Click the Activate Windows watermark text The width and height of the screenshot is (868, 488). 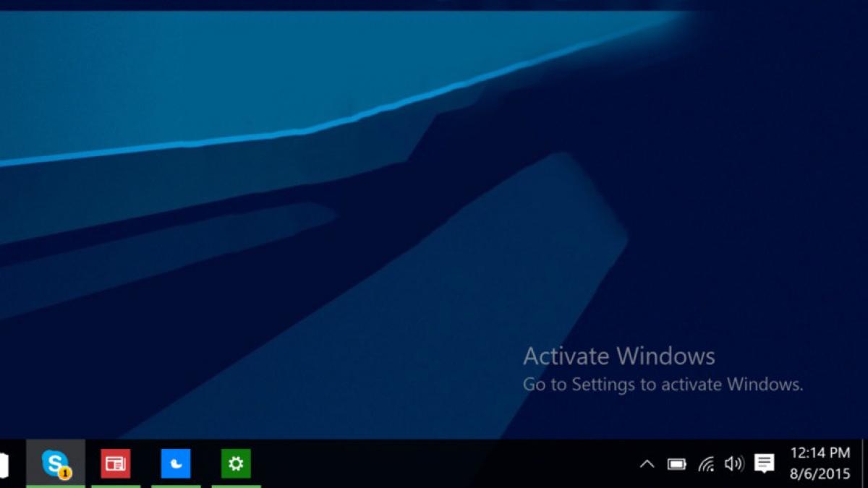(618, 356)
